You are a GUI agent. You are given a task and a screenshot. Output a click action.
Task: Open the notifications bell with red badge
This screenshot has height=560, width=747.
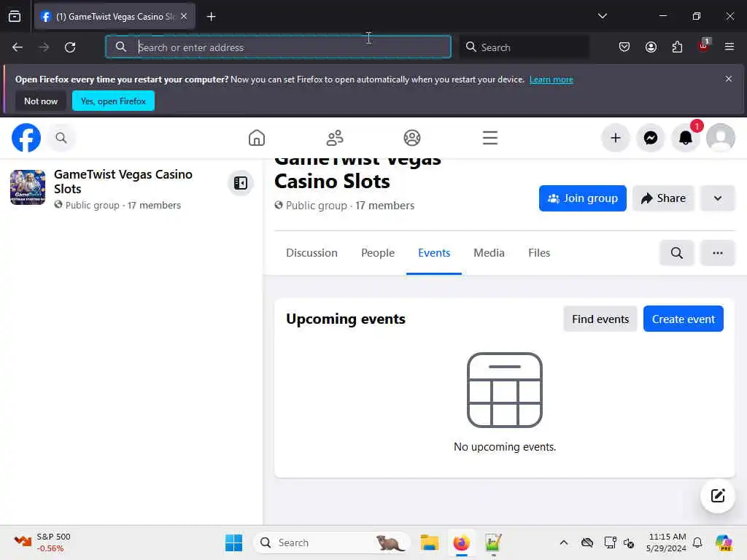(686, 138)
